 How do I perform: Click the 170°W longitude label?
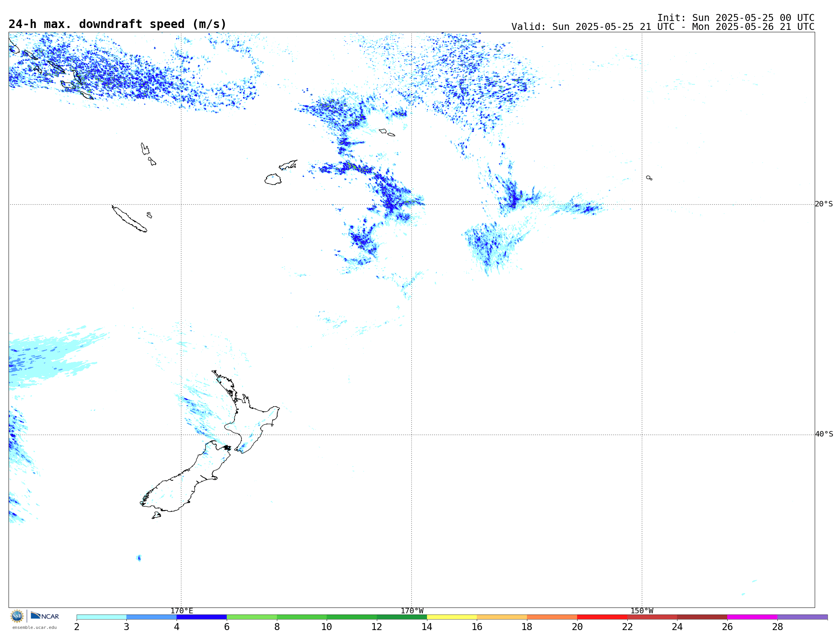412,611
